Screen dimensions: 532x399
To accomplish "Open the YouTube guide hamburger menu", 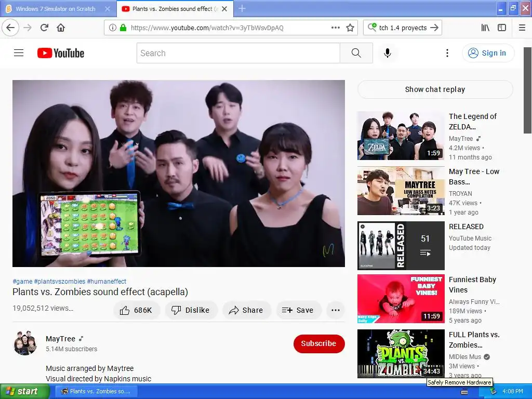I will point(19,53).
